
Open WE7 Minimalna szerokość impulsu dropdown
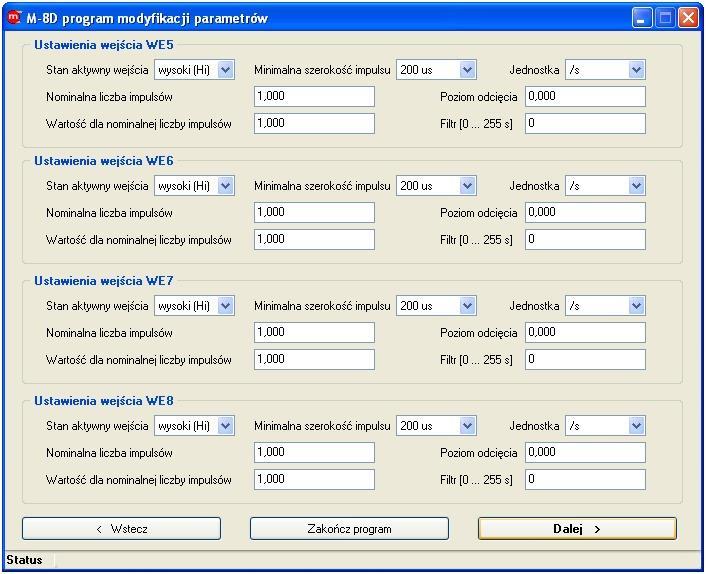436,306
